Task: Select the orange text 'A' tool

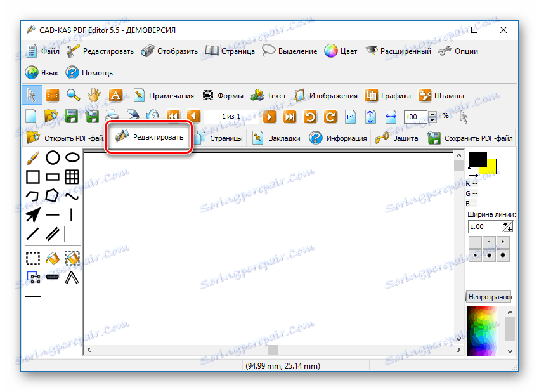Action: [x=115, y=95]
